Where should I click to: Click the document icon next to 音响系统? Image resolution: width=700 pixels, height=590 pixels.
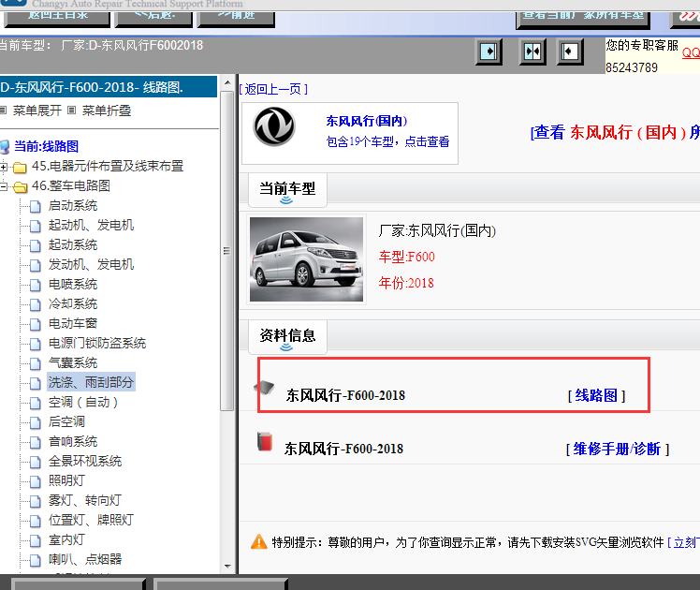point(36,442)
